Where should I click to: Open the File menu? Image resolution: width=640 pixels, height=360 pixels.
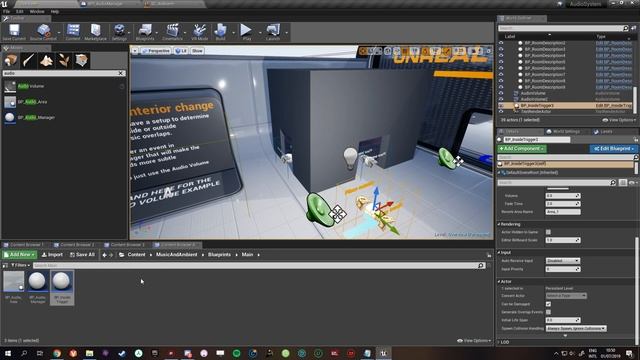(x=7, y=11)
